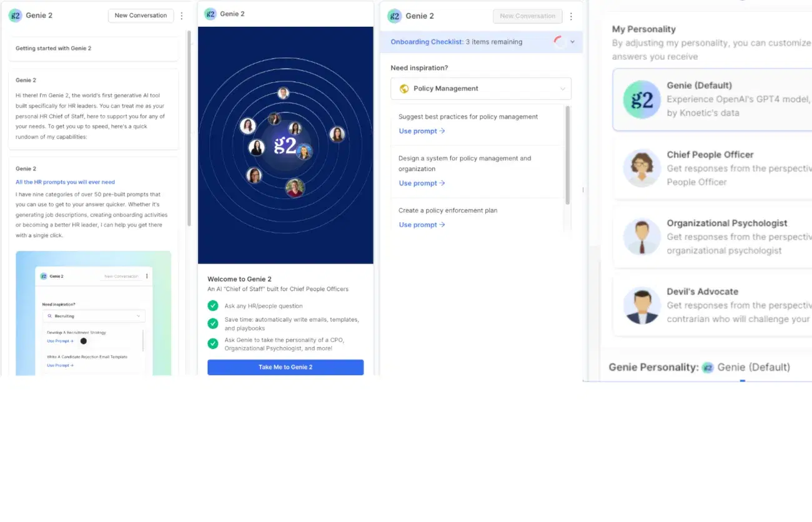Use prompt for 'Create a policy enforcement plan'
The width and height of the screenshot is (812, 522).
[422, 225]
